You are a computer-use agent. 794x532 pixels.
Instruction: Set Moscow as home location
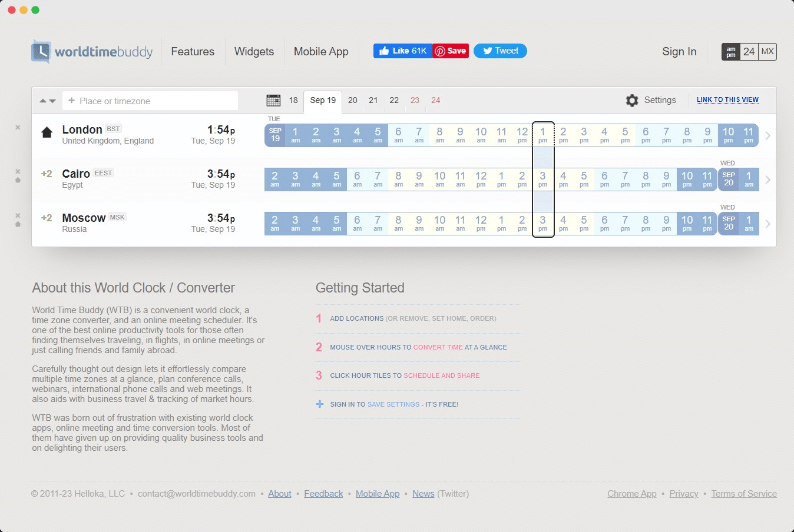click(x=18, y=224)
